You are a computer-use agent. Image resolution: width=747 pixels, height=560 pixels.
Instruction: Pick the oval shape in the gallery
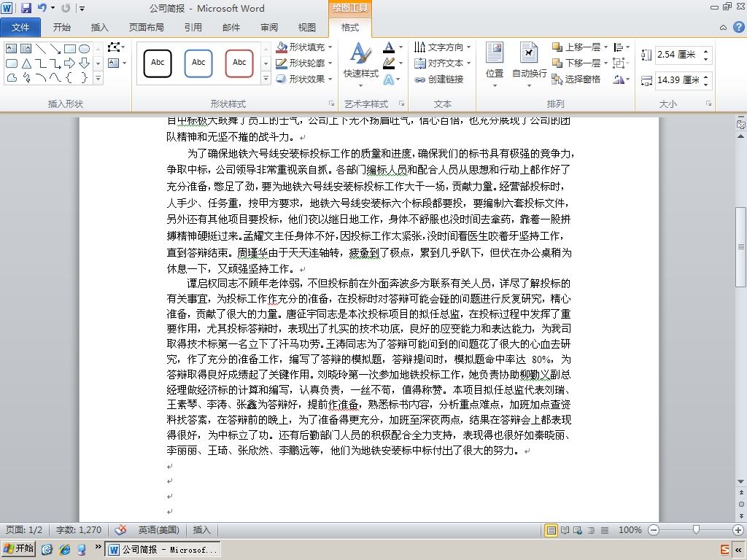pyautogui.click(x=85, y=49)
